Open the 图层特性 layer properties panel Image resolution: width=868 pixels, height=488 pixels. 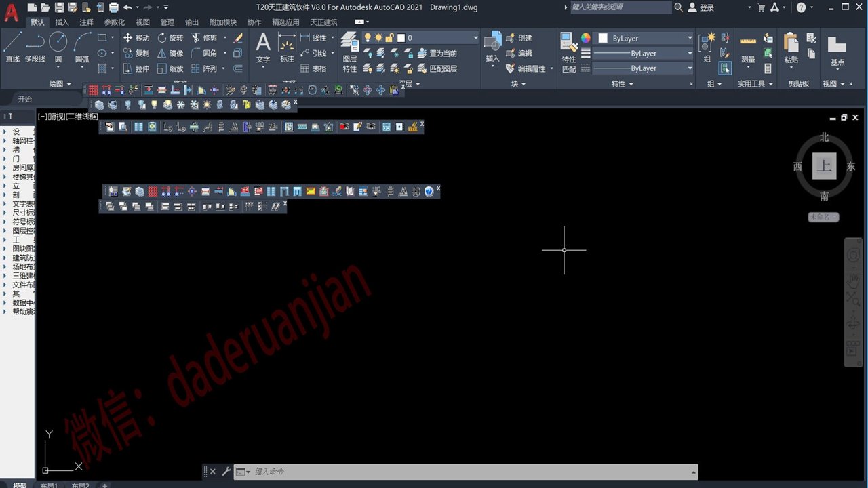tap(349, 52)
